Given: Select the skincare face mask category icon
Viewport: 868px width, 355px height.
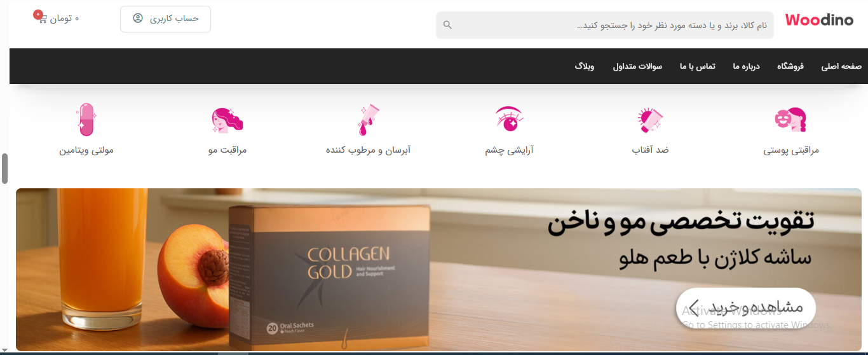Looking at the screenshot, I should point(790,120).
